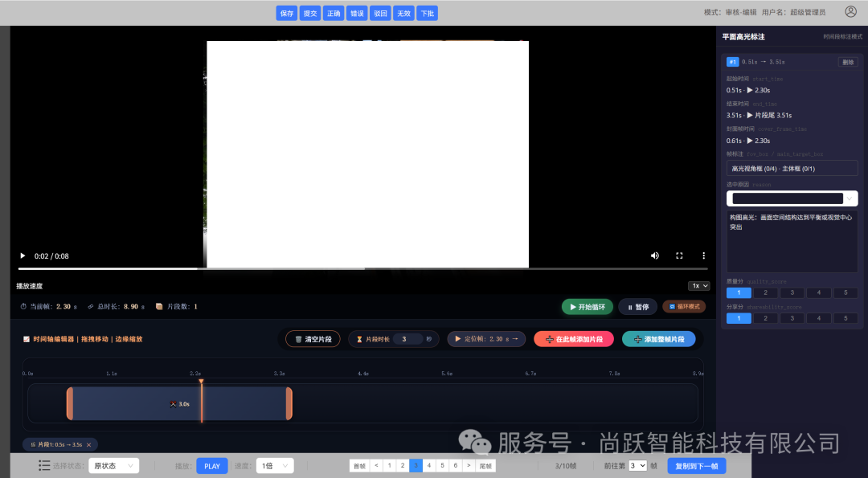Select active frame page 3

pos(416,466)
